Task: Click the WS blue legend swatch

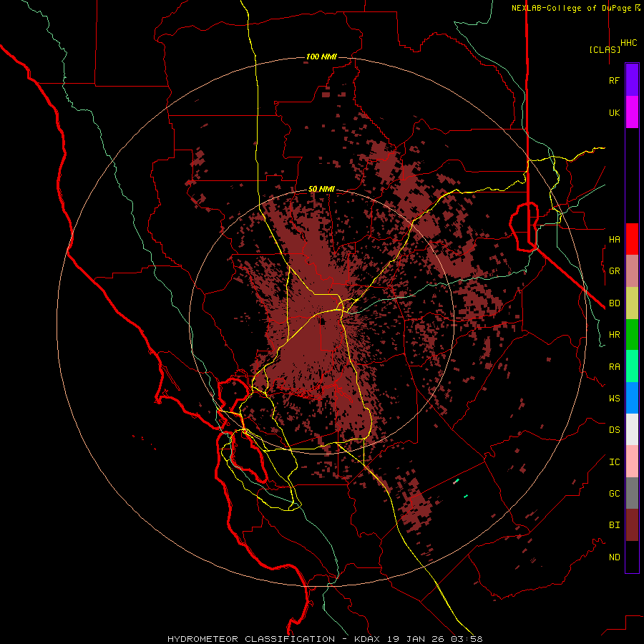Action: coord(632,398)
